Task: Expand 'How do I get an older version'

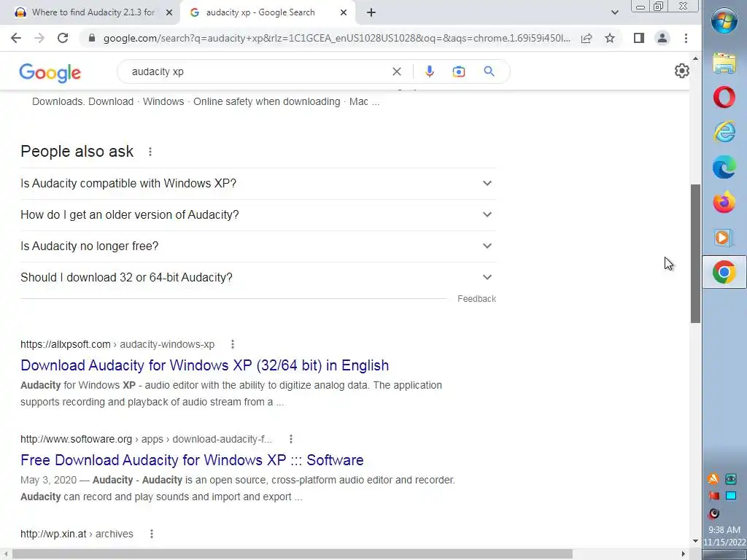Action: point(258,215)
